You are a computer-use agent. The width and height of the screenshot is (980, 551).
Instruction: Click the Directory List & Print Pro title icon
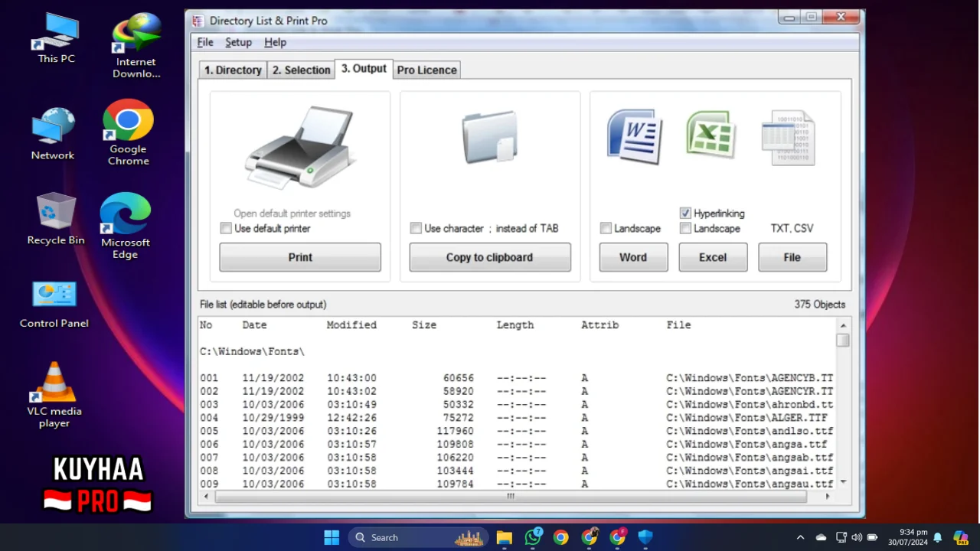198,21
